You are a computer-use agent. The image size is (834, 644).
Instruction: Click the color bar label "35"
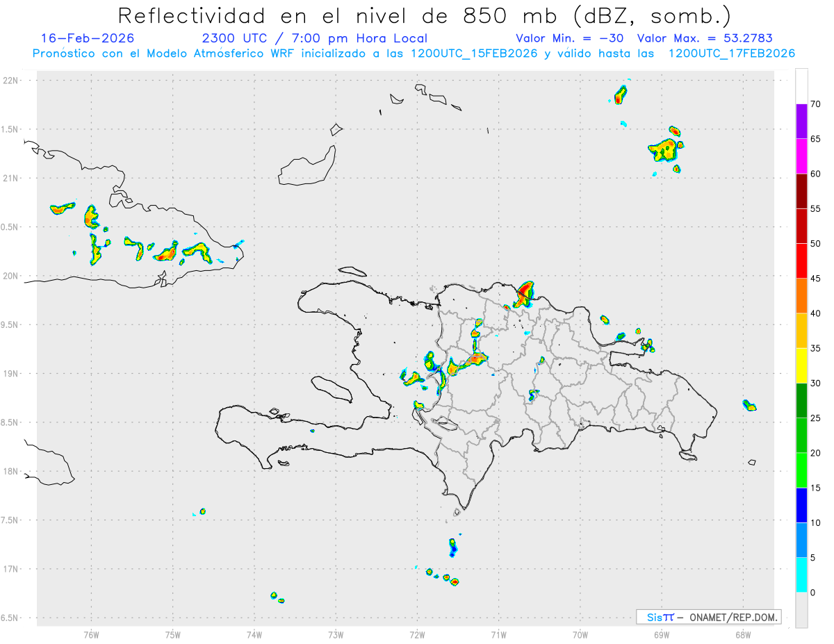(815, 348)
